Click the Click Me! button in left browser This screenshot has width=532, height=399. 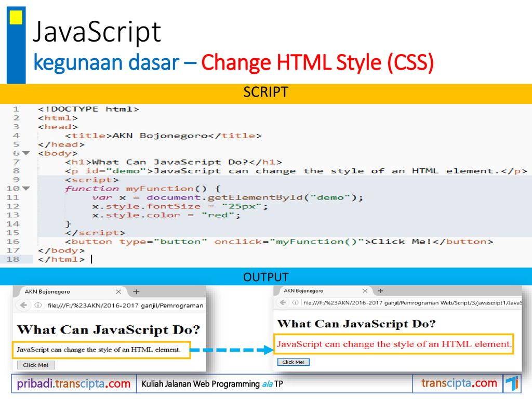[x=36, y=365]
